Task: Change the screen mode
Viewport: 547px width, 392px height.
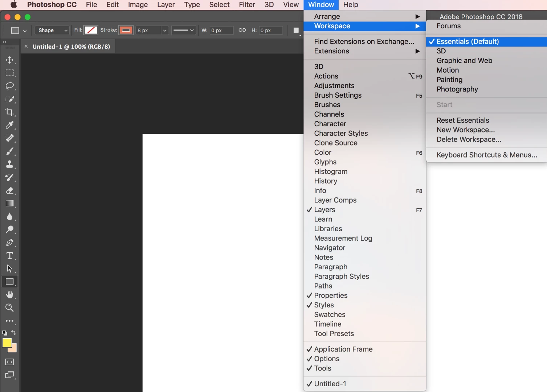Action: [x=10, y=375]
